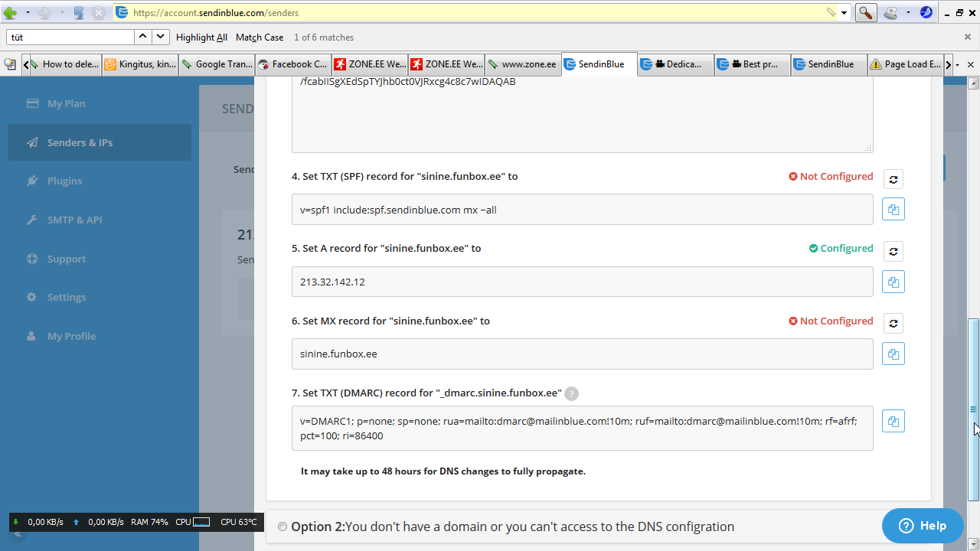Open Senders & IPs in sidebar

[x=100, y=142]
